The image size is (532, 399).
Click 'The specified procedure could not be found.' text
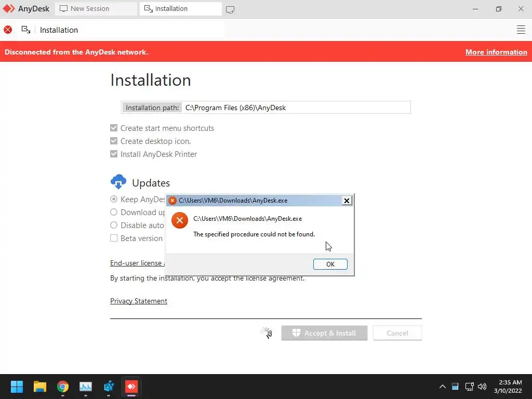pos(254,234)
